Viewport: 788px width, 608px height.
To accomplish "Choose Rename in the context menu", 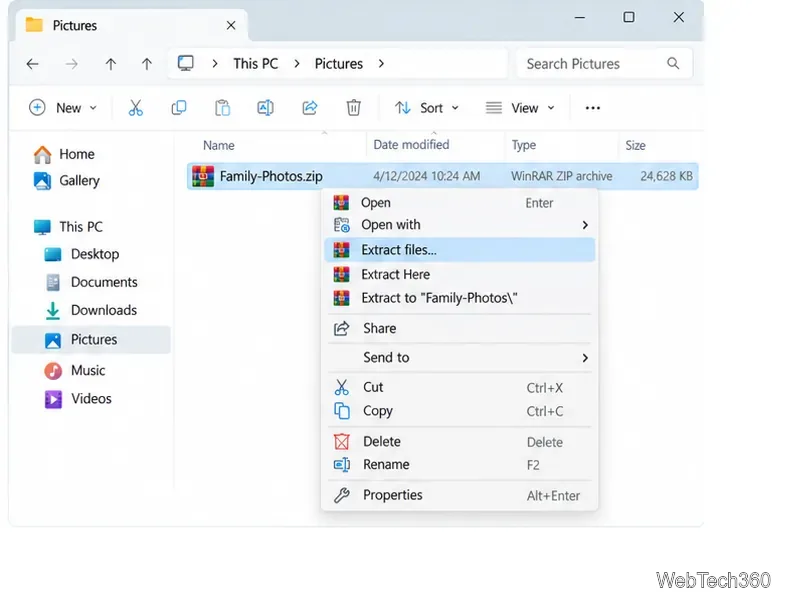I will [460, 465].
